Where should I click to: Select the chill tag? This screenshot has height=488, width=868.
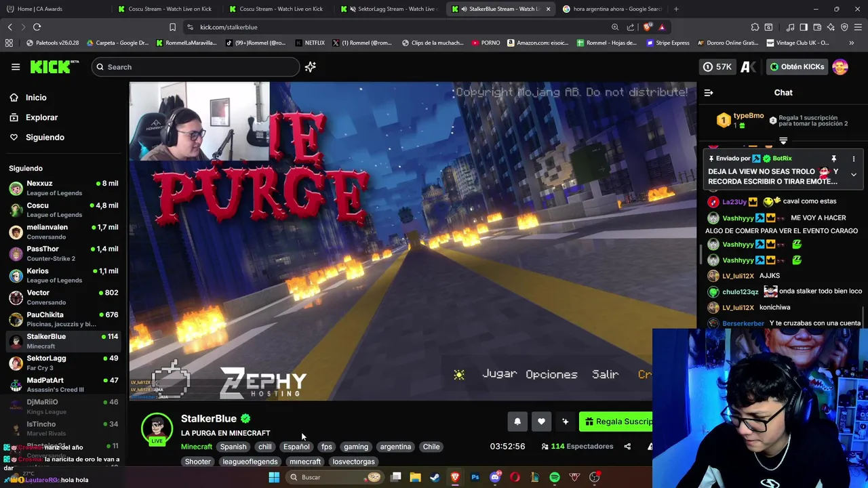click(x=264, y=447)
